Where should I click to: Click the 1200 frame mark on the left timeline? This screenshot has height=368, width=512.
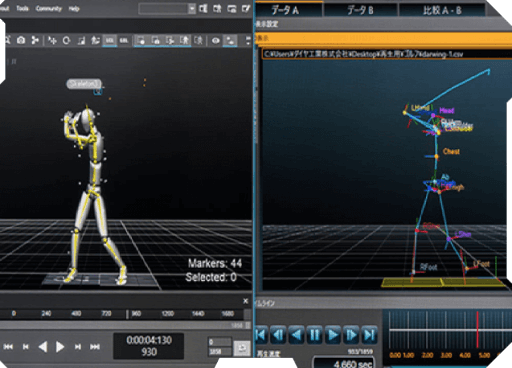point(167,313)
